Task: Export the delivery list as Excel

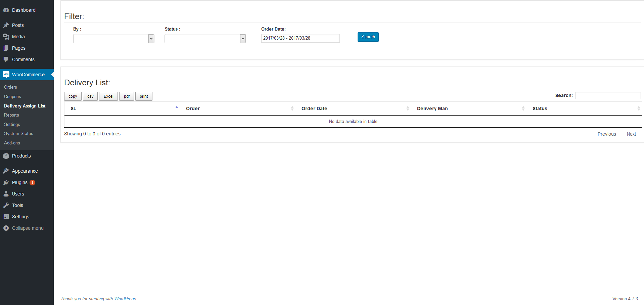Action: pos(108,96)
